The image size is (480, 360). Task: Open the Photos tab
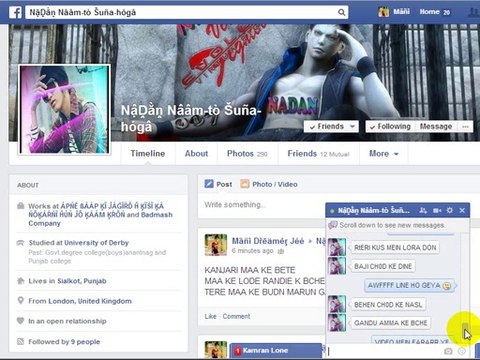coord(247,154)
